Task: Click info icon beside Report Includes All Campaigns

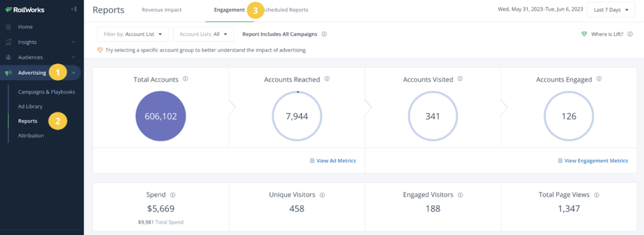Action: coord(324,35)
